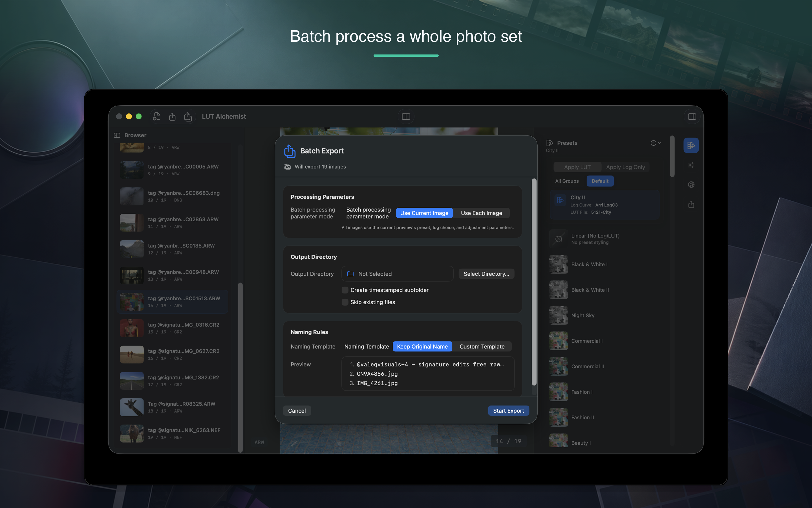812x508 pixels.
Task: Open image Tag @signat...R08325.ARW
Action: (x=172, y=407)
